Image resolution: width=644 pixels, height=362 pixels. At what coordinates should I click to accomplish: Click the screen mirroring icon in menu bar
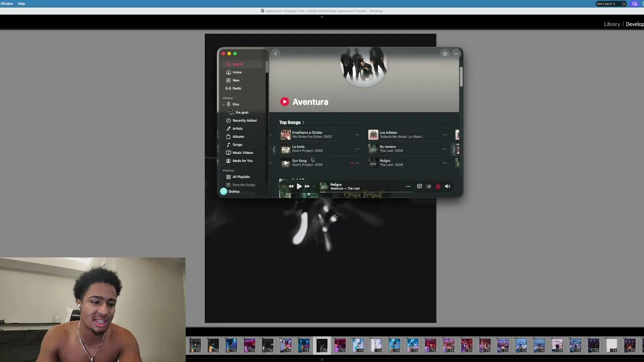click(634, 4)
